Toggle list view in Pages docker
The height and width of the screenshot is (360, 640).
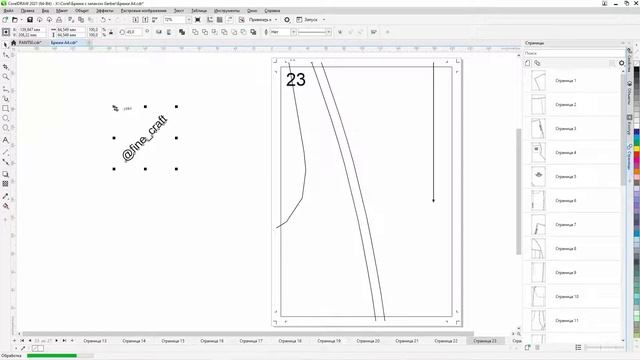pyautogui.click(x=578, y=347)
